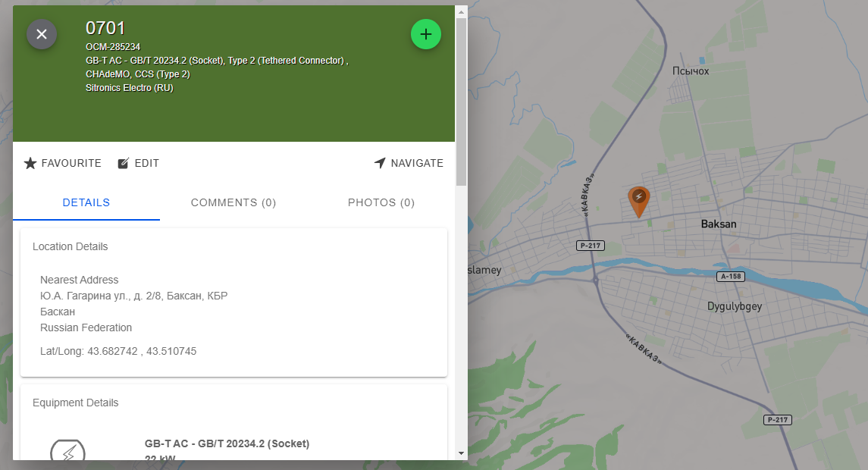Switch to the Details tab

(x=86, y=202)
